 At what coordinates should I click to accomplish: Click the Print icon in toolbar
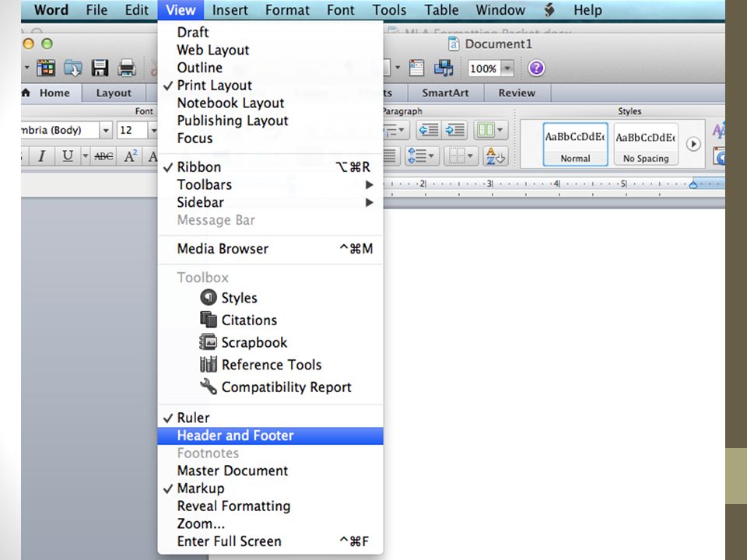127,68
